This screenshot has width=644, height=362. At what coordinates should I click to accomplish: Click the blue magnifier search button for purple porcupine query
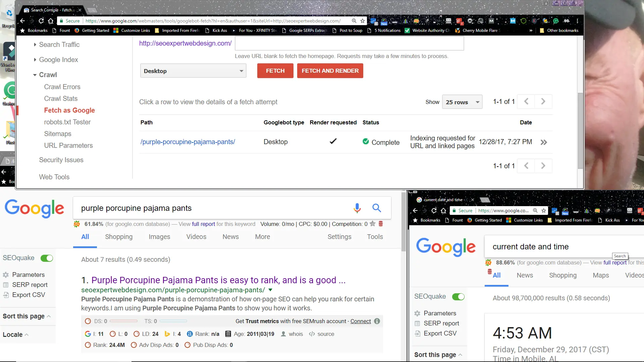(377, 208)
